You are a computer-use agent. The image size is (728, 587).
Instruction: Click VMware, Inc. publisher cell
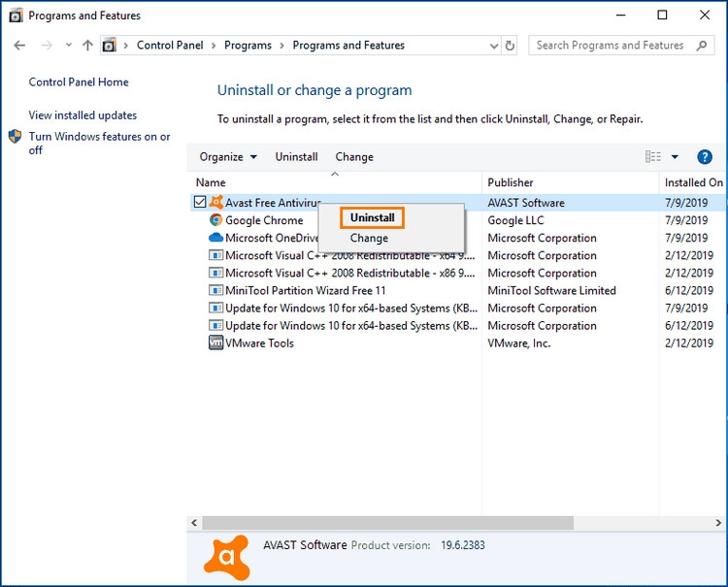518,343
